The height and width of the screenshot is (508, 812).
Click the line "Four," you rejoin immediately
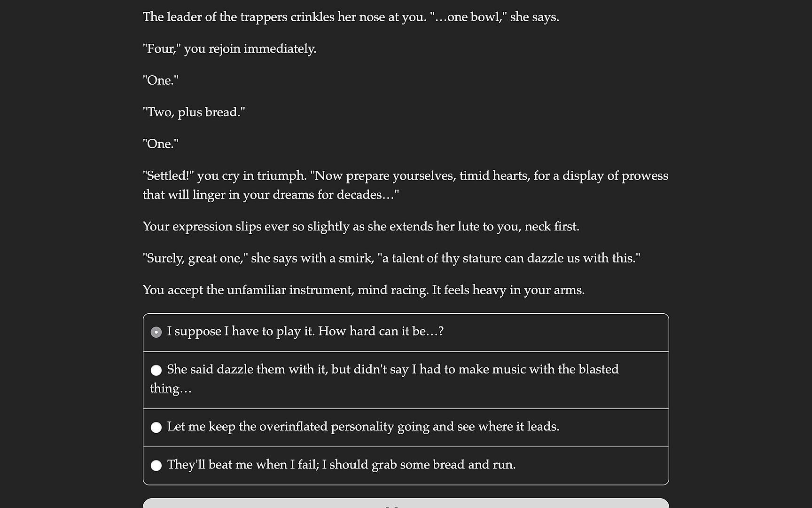(229, 49)
